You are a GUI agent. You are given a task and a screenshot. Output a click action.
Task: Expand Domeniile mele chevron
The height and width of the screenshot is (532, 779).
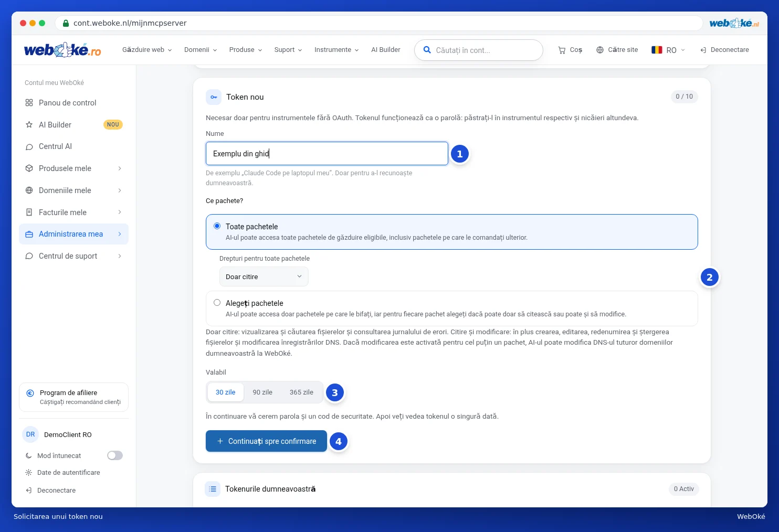120,190
